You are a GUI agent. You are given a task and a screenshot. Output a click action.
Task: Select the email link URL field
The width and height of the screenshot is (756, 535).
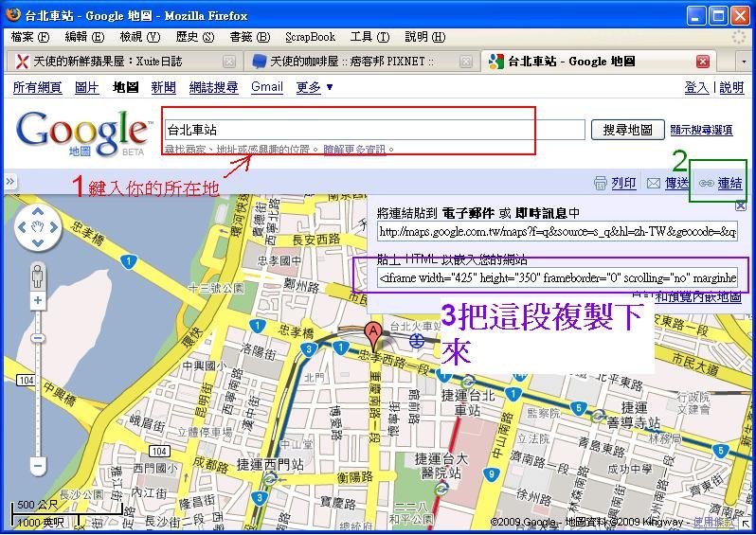click(x=557, y=231)
